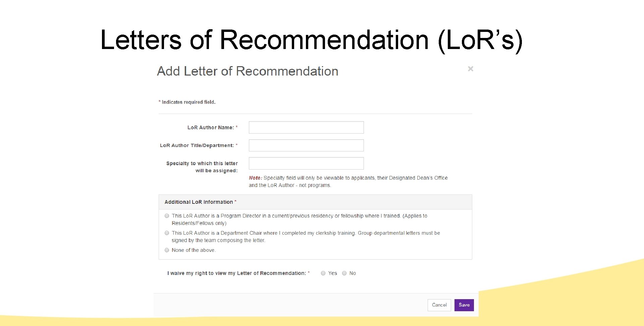Click the Indicates required field note

186,102
